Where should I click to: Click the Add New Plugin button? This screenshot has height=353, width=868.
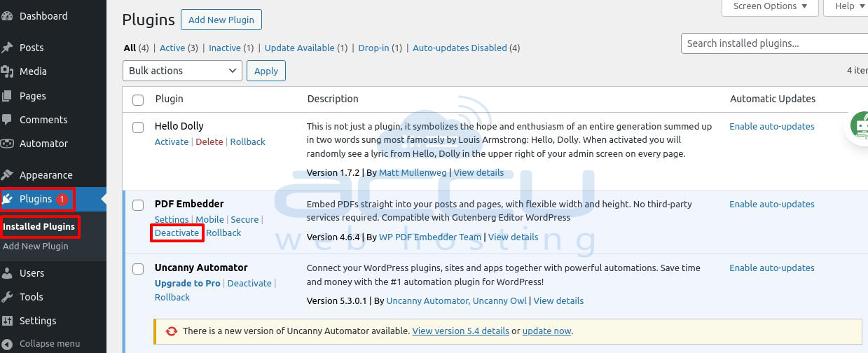221,20
